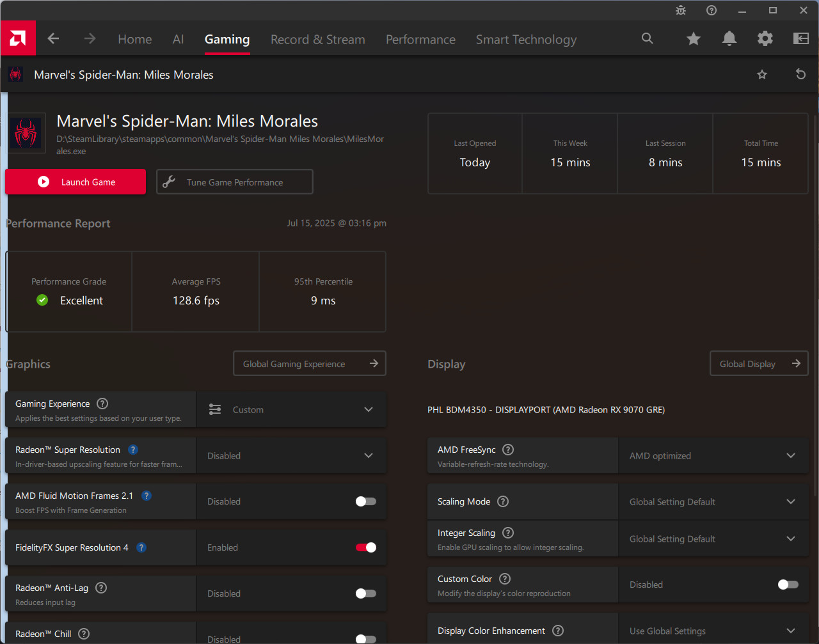Click the vertical scrollbar
The width and height of the screenshot is (819, 644).
coord(815,306)
